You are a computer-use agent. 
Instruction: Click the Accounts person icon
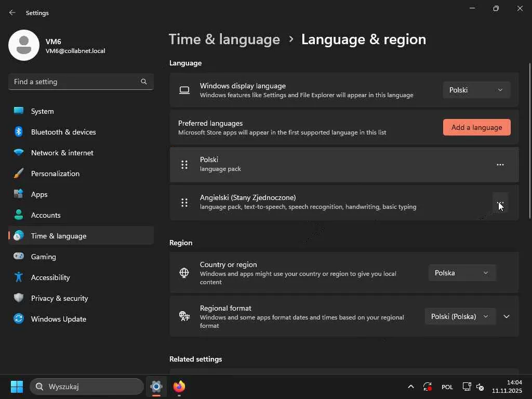(x=19, y=215)
